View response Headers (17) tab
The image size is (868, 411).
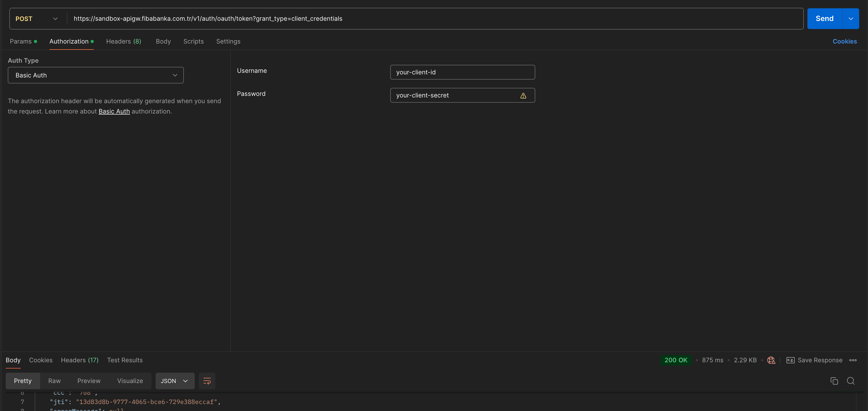point(80,360)
